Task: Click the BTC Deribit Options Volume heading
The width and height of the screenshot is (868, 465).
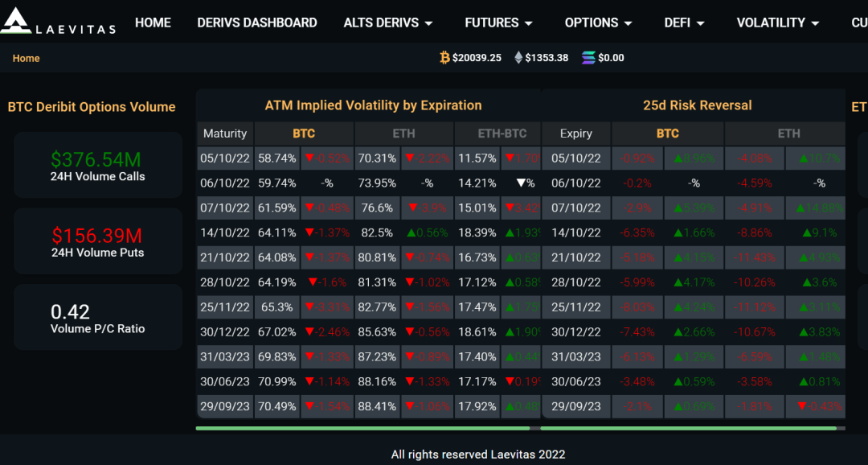Action: 92,107
